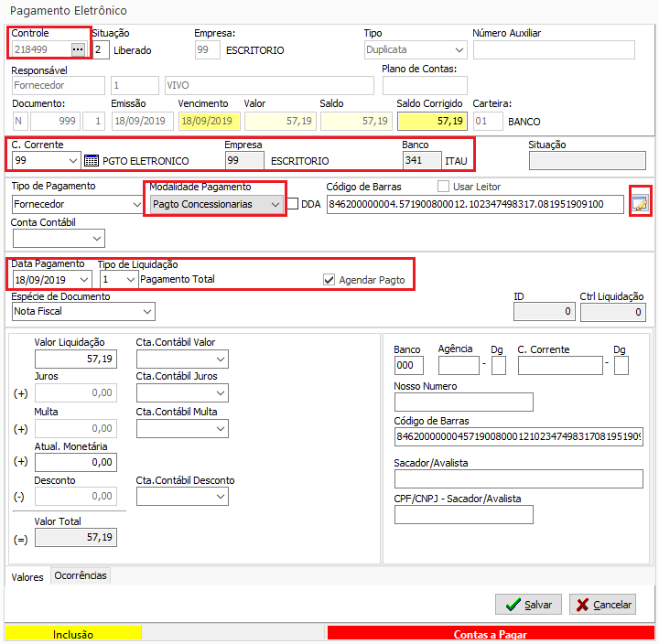Click Emissão date field
The height and width of the screenshot is (644, 659).
coord(142,121)
